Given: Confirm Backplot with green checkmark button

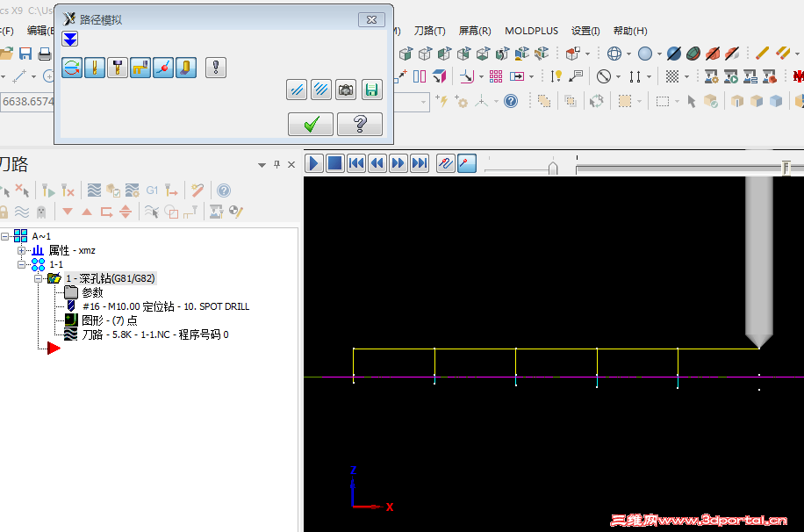Looking at the screenshot, I should tap(311, 124).
